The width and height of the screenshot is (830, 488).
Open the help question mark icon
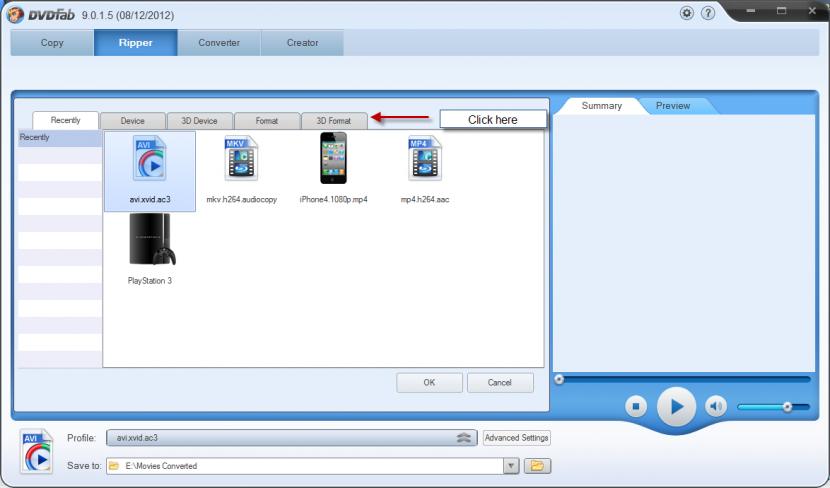click(708, 13)
